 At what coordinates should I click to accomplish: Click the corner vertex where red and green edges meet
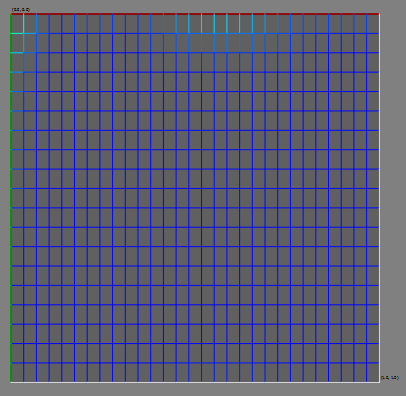(x=11, y=14)
